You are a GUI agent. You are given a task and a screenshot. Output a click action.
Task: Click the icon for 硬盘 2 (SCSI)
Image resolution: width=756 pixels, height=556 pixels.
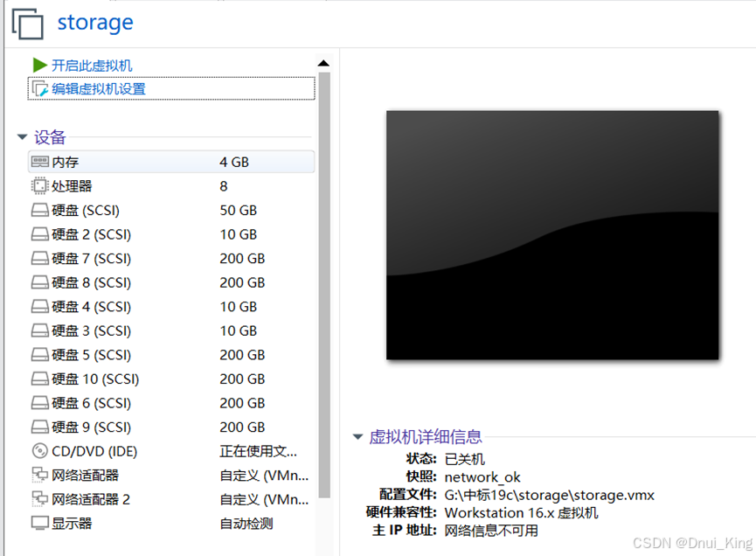click(x=39, y=234)
